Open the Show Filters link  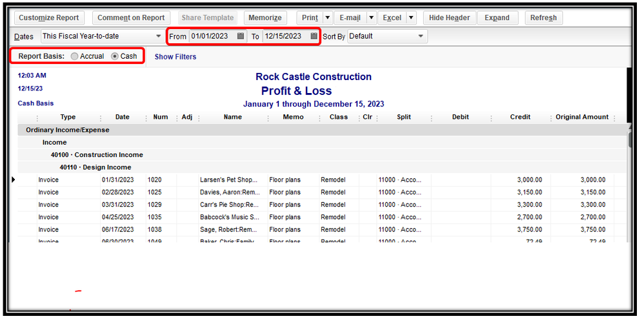[176, 57]
